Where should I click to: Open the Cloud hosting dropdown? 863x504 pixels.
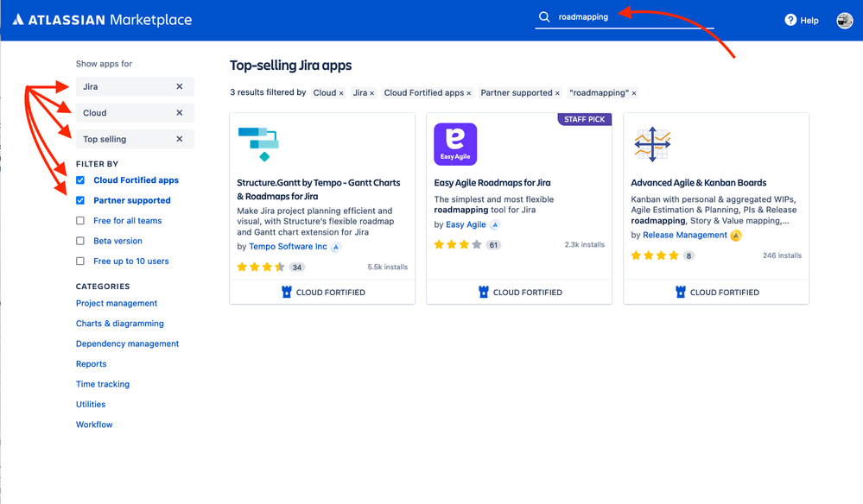point(135,113)
